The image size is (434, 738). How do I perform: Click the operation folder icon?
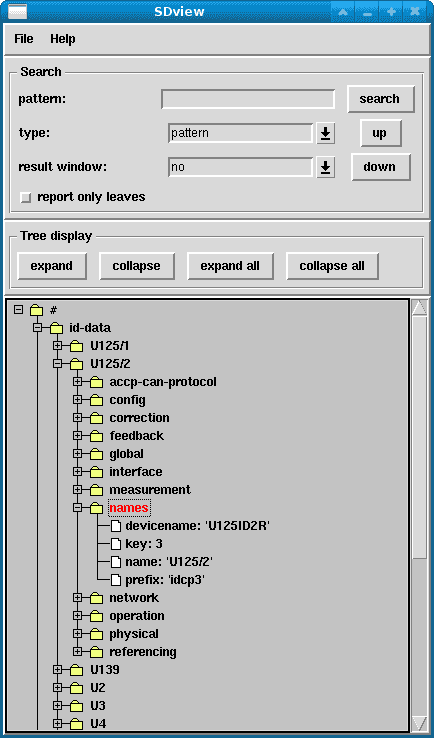(96, 616)
